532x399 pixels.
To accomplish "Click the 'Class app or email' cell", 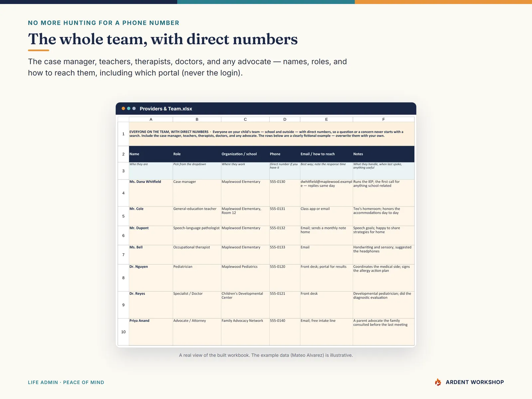I will point(327,216).
